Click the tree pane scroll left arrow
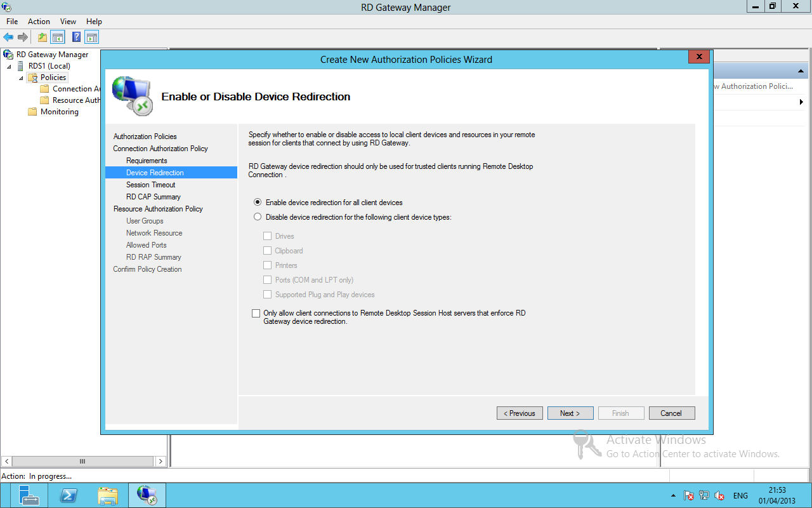Image resolution: width=812 pixels, height=508 pixels. (x=6, y=461)
